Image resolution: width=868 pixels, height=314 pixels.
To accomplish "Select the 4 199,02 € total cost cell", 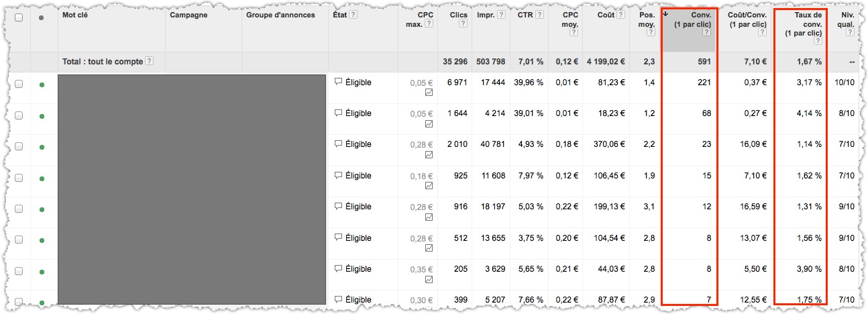I will coord(604,62).
